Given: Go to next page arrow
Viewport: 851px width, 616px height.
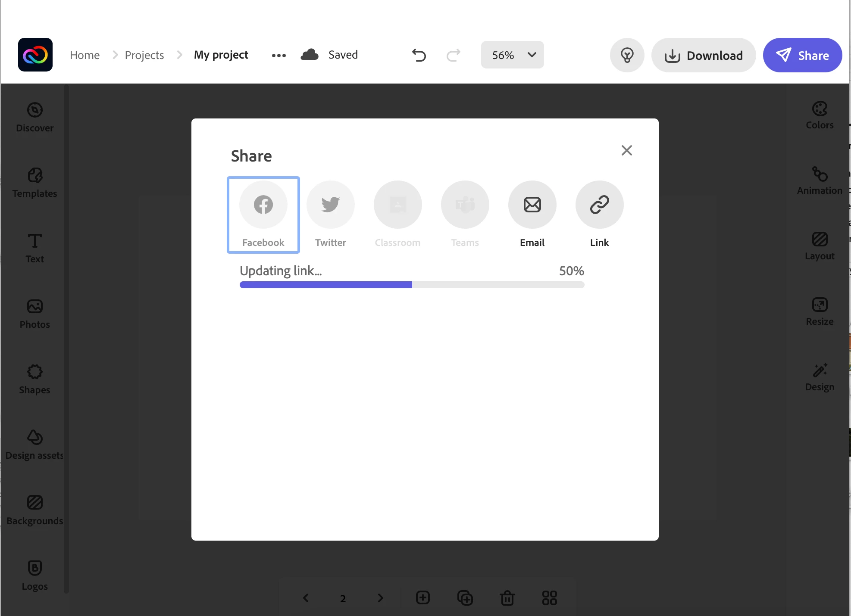Looking at the screenshot, I should point(380,598).
